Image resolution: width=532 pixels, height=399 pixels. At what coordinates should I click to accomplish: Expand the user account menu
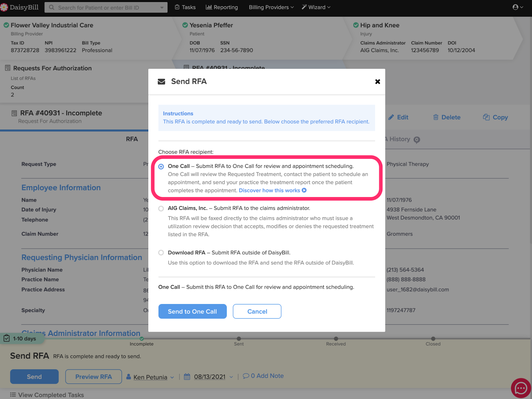coord(518,7)
